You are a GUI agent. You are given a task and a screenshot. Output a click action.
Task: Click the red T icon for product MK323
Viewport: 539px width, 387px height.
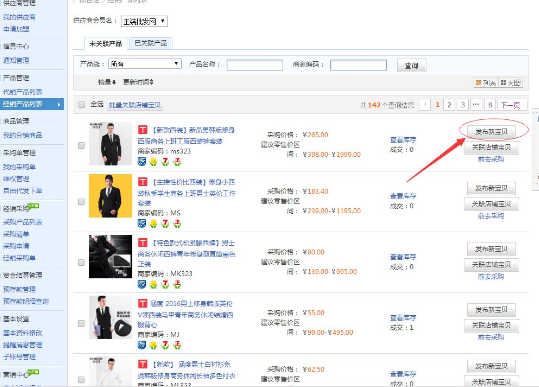[x=142, y=243]
